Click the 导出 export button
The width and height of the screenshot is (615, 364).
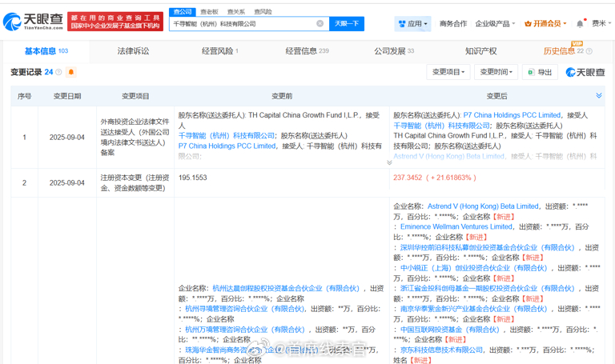point(540,72)
